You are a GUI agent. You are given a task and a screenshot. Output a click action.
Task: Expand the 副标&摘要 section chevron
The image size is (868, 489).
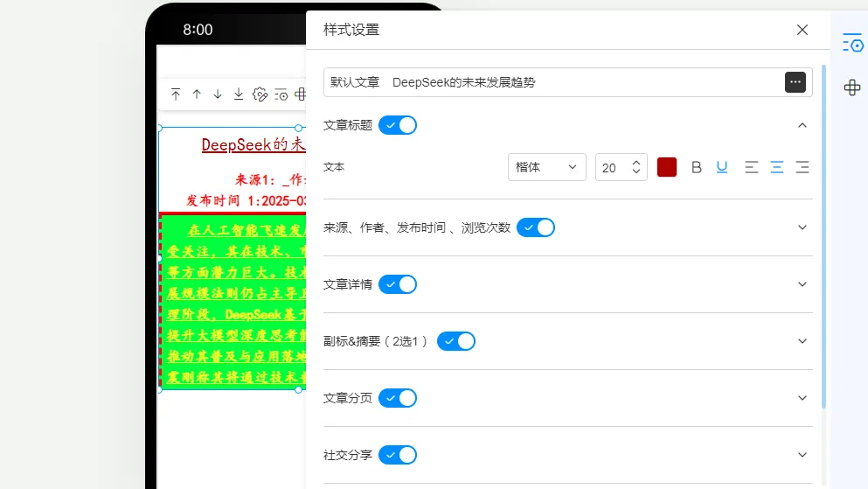tap(802, 341)
